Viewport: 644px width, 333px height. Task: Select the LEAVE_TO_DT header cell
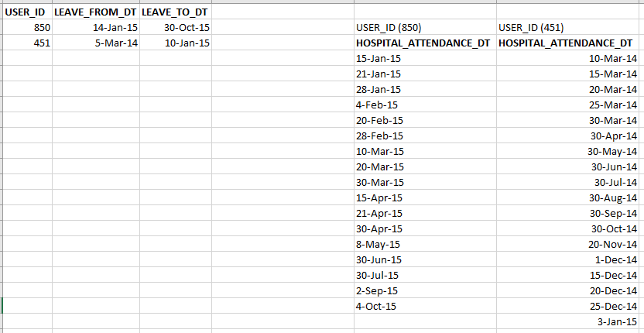pyautogui.click(x=176, y=12)
